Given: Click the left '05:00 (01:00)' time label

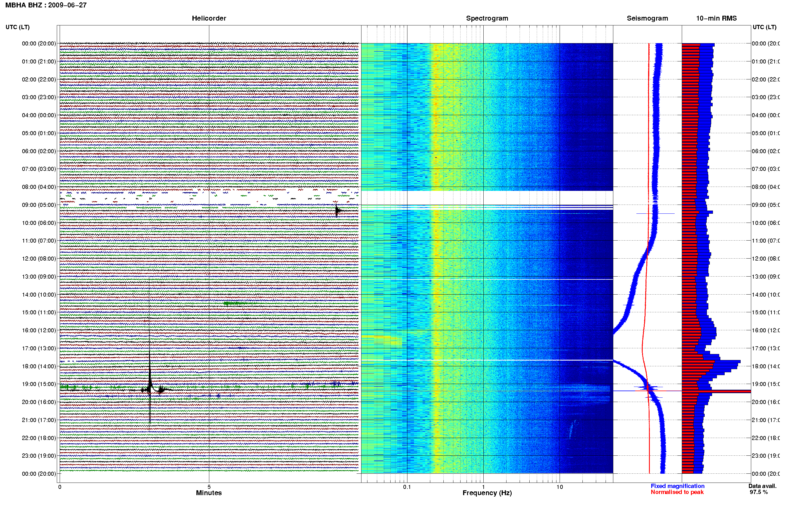Looking at the screenshot, I should pyautogui.click(x=39, y=133).
